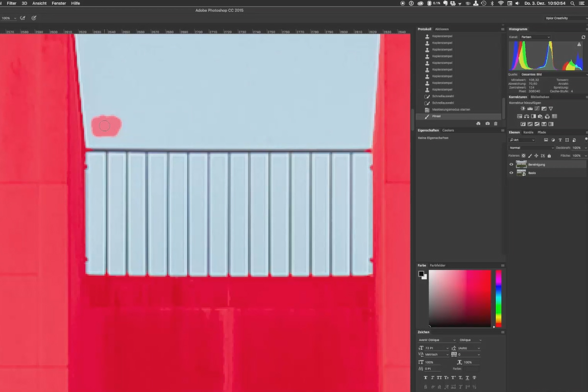Open the 72 Pt font size dropdown

point(436,348)
